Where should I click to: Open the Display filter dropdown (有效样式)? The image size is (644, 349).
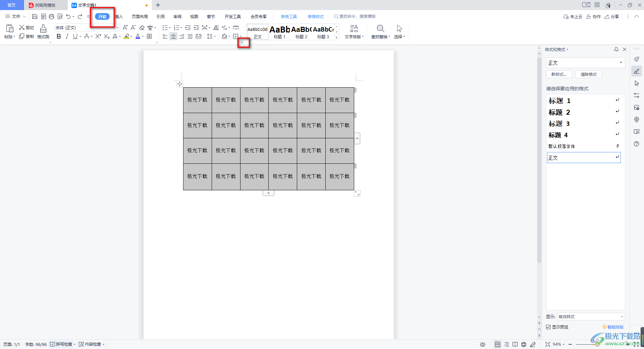point(591,316)
